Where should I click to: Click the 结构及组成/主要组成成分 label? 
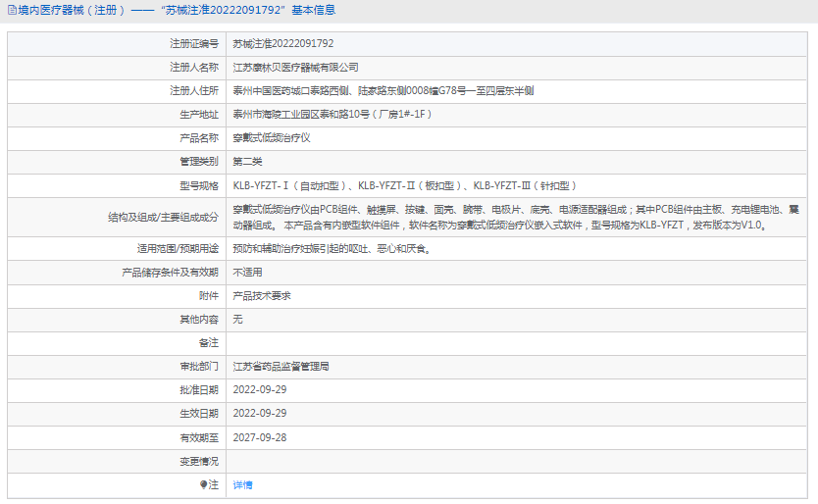coord(163,217)
